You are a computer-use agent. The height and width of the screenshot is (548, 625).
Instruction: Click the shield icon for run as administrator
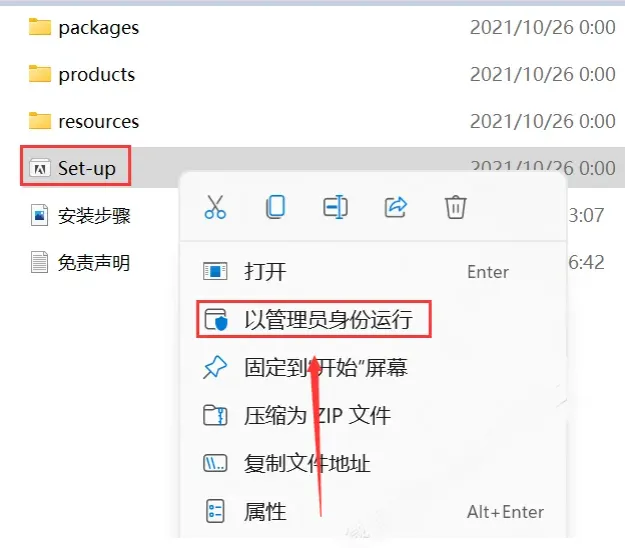click(216, 320)
